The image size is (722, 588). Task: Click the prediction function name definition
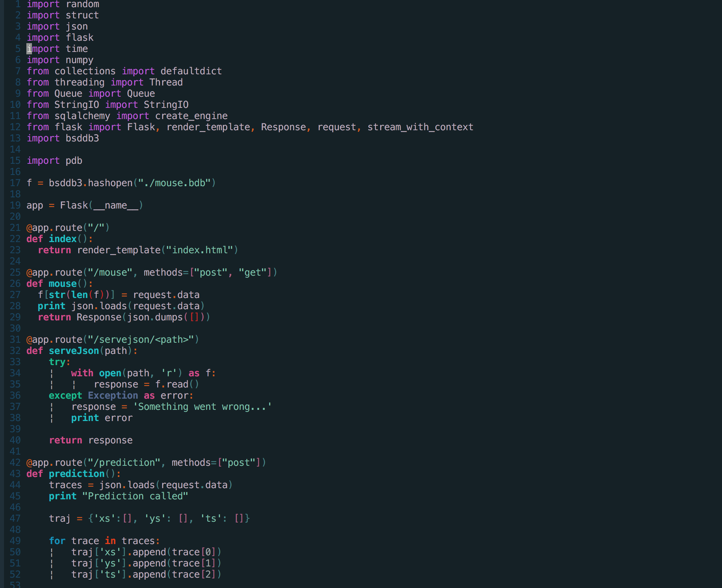click(77, 474)
